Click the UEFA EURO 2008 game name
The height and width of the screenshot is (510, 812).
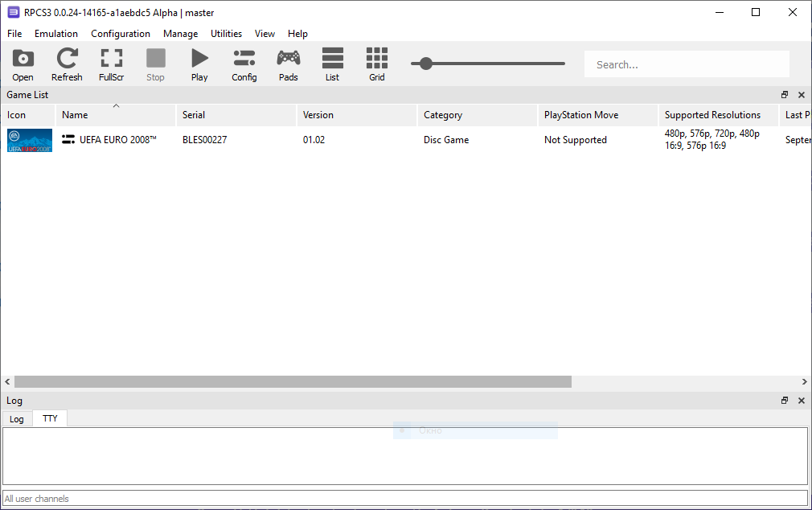click(x=118, y=140)
